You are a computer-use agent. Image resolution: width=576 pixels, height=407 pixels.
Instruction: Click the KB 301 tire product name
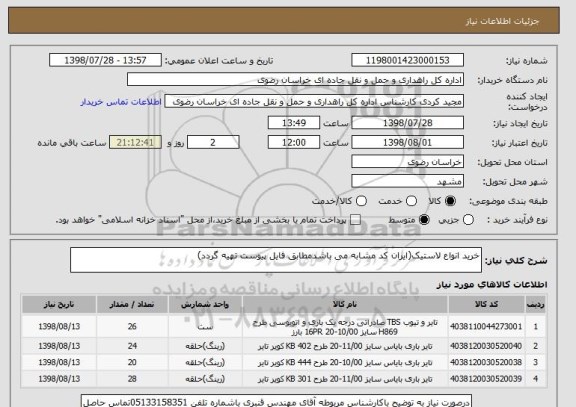click(x=345, y=379)
